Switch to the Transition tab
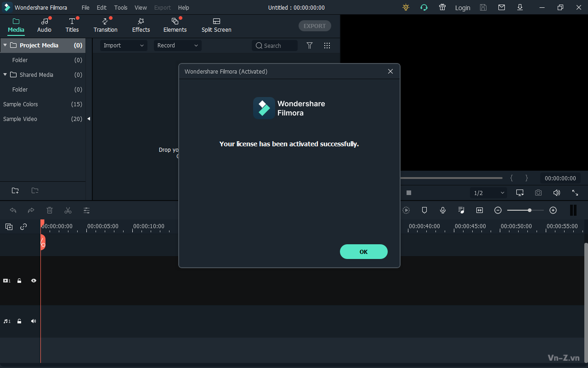Image resolution: width=588 pixels, height=368 pixels. click(105, 26)
